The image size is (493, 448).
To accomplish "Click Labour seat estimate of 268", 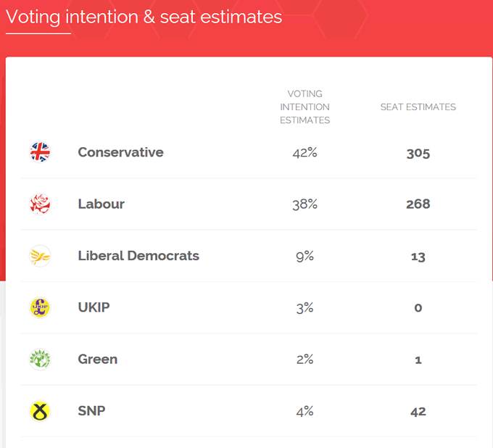I will [418, 204].
